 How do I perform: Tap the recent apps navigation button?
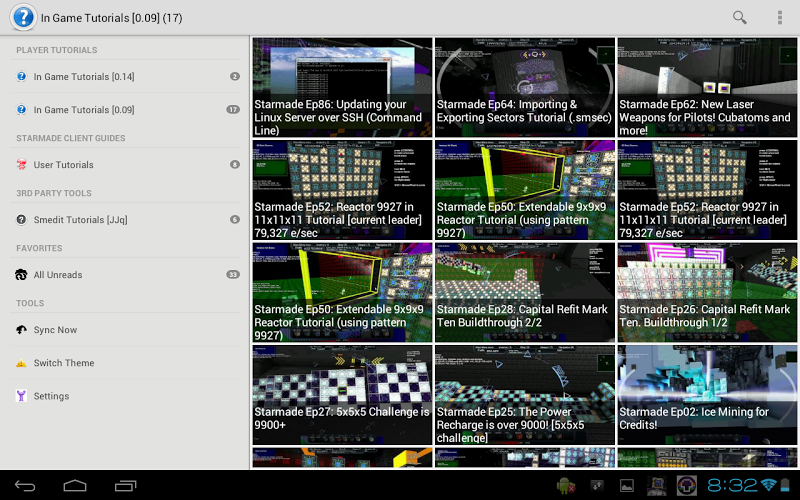(126, 485)
